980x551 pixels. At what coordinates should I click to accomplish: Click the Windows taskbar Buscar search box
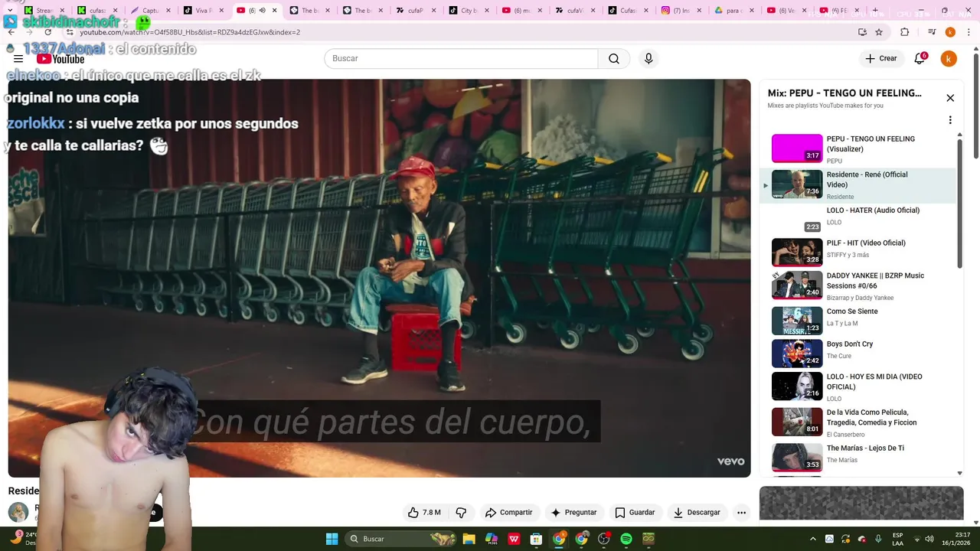coord(401,539)
